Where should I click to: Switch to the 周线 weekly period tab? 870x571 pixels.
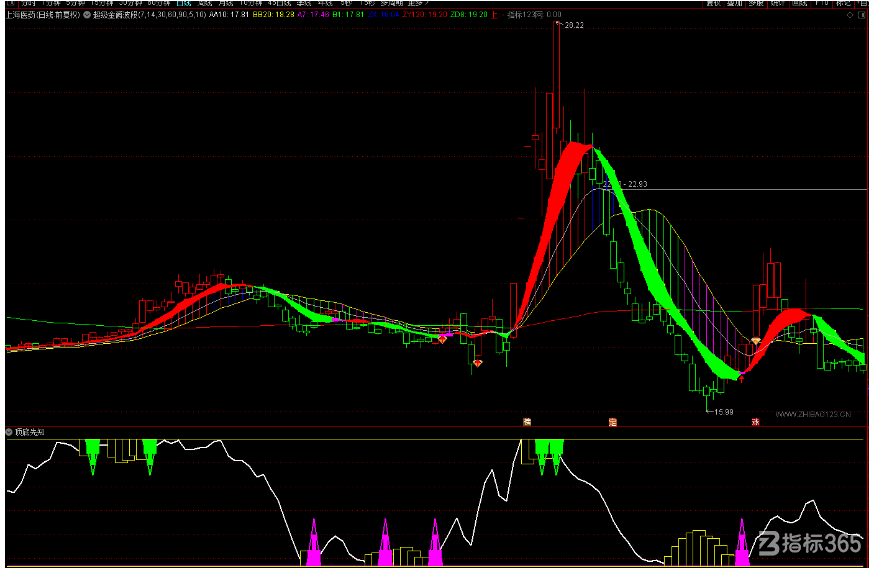tap(205, 3)
